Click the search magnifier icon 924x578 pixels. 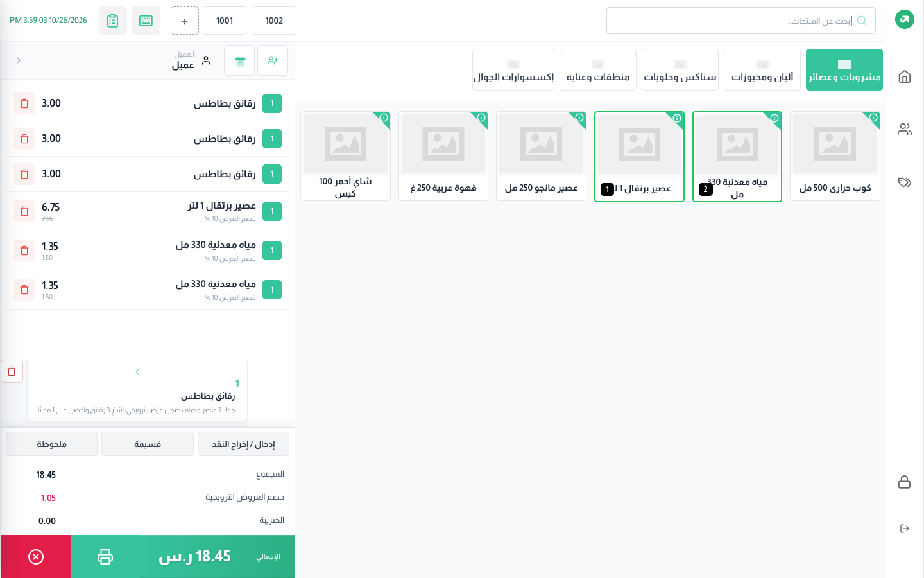tap(862, 21)
